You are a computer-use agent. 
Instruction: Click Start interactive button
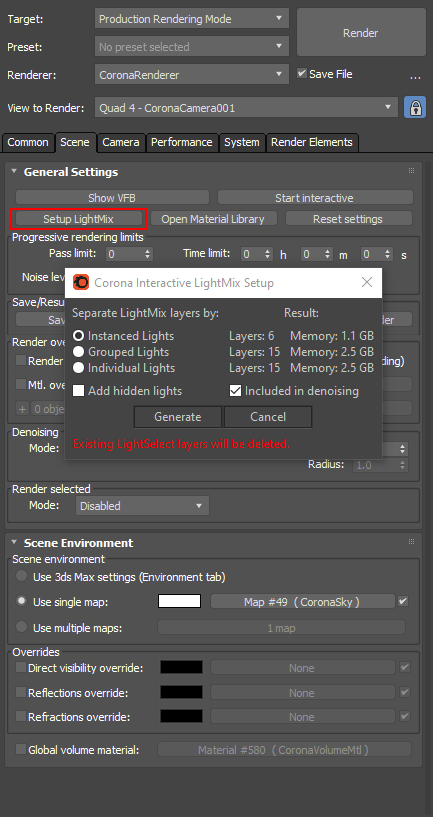pyautogui.click(x=314, y=197)
